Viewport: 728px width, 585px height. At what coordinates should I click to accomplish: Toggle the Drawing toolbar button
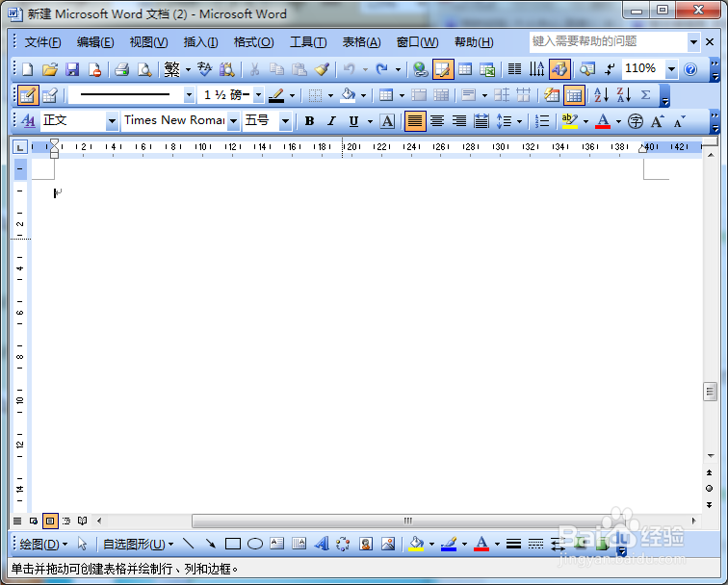(x=559, y=69)
